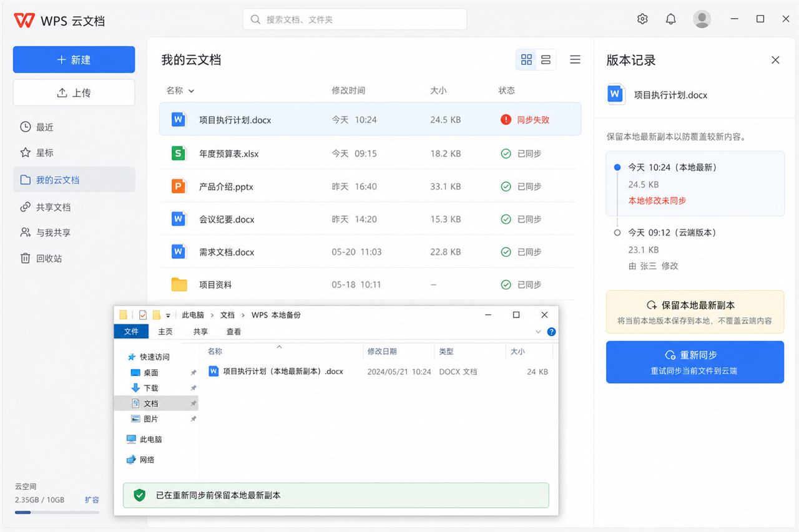The image size is (799, 532).
Task: Click 已同步 checkmark for 会议纪要.docx
Action: [506, 219]
